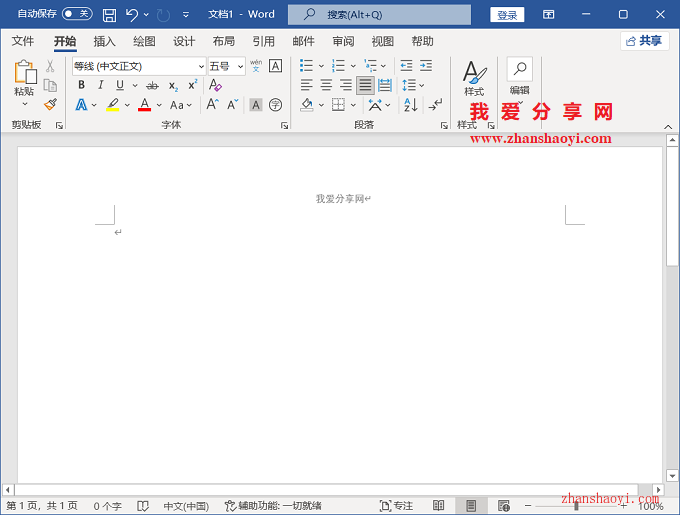
Task: Expand the paste options arrow under 粘贴
Action: coord(25,104)
